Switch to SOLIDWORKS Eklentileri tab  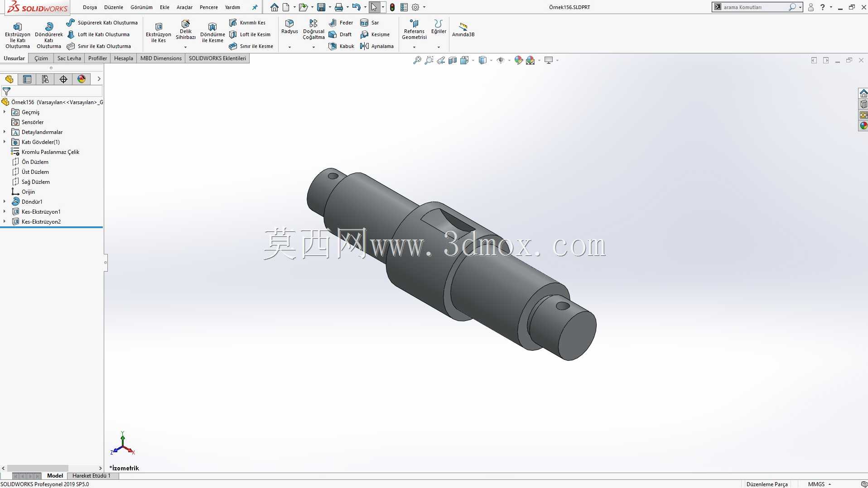point(217,58)
